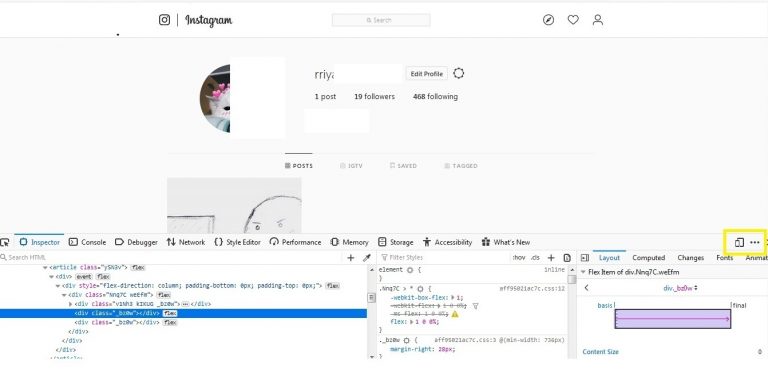The image size is (768, 373).
Task: Collapse the article ySN3v node
Action: click(x=46, y=268)
